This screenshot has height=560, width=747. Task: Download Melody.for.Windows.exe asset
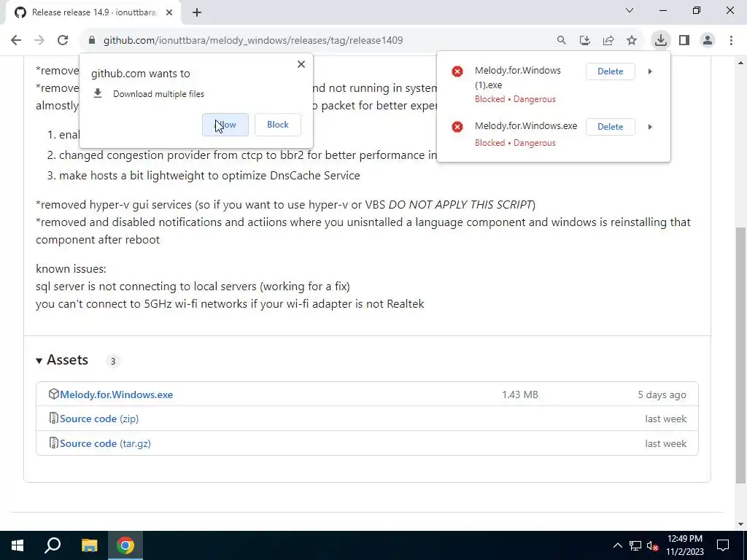tap(116, 394)
